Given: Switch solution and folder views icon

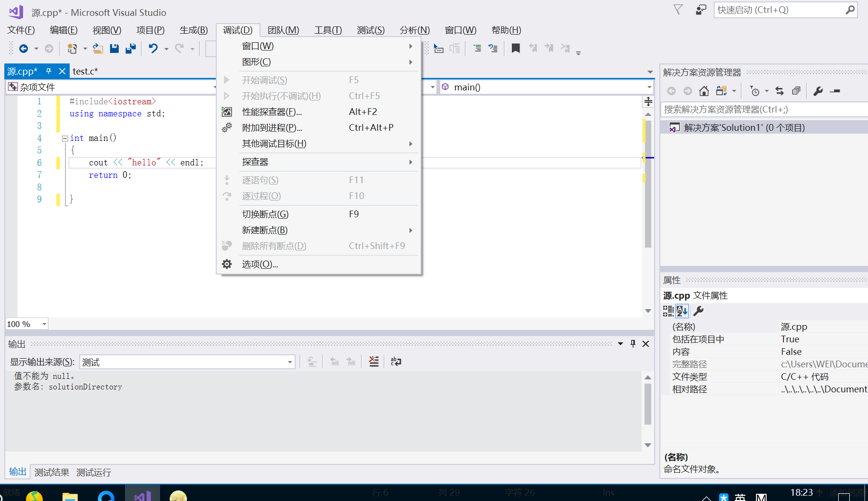Looking at the screenshot, I should (x=721, y=91).
